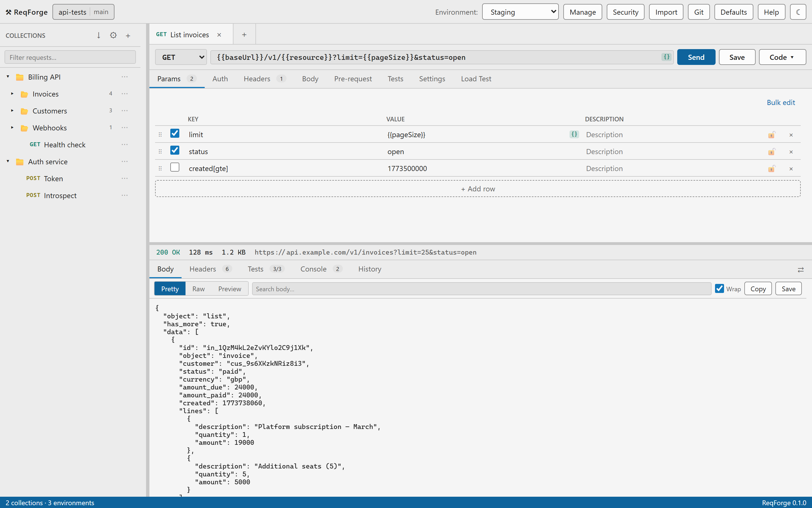Enable the created[gte] parameter checkbox

[x=175, y=167]
